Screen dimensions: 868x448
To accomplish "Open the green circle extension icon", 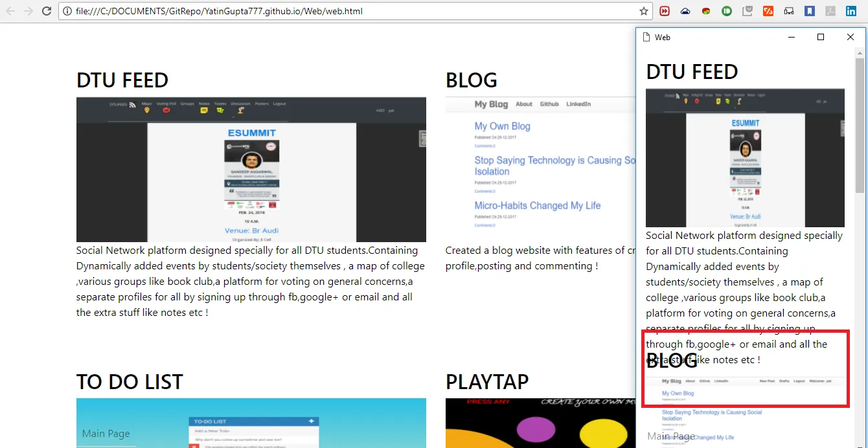I will pos(727,11).
